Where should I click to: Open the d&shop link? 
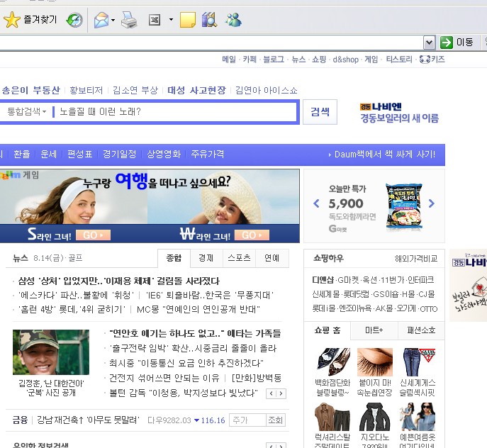click(345, 60)
